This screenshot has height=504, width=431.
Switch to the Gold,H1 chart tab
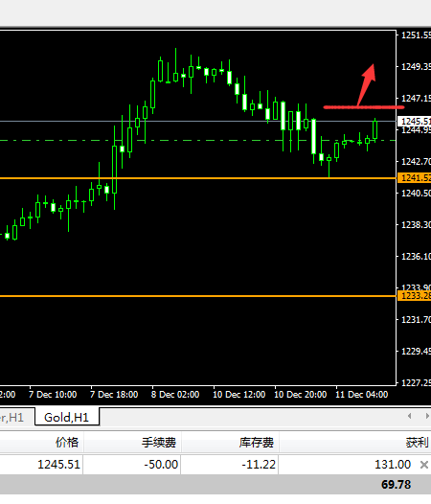pos(66,417)
